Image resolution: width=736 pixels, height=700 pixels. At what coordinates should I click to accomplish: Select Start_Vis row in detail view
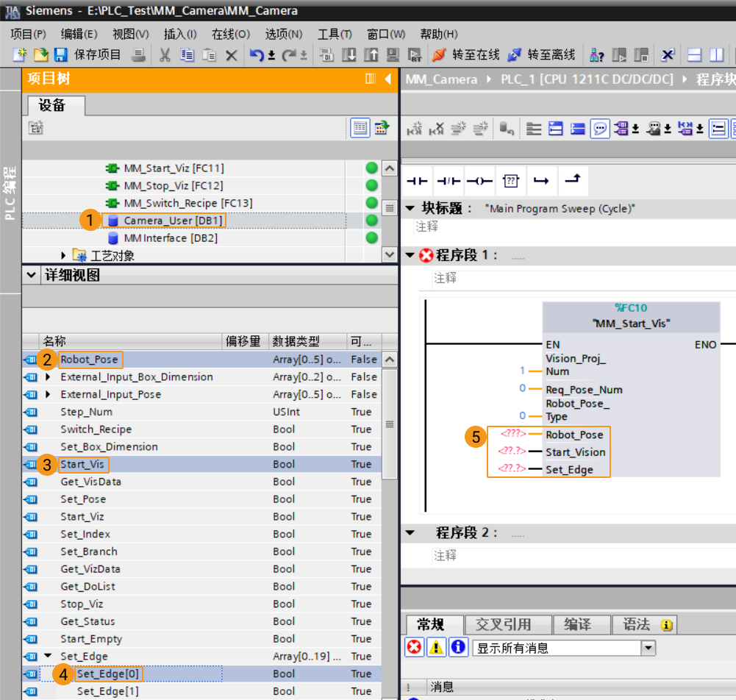pyautogui.click(x=202, y=464)
